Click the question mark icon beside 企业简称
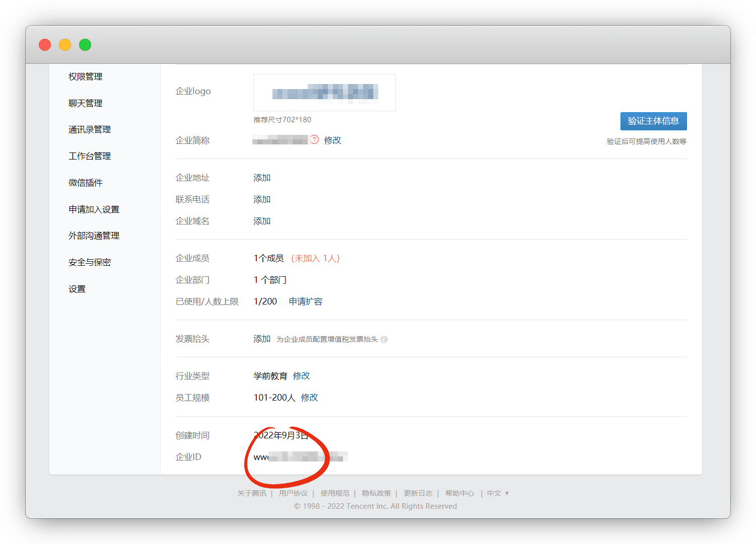The image size is (756, 544). [x=315, y=140]
